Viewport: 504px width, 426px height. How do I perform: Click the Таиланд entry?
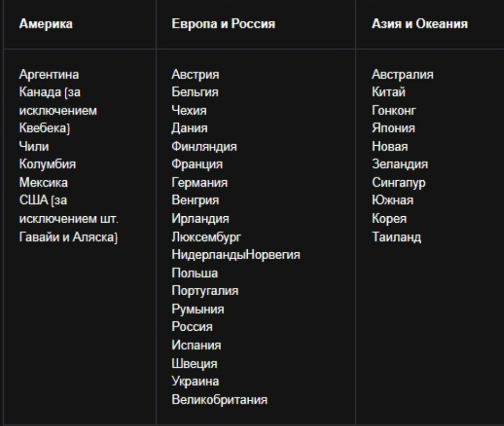pyautogui.click(x=396, y=237)
